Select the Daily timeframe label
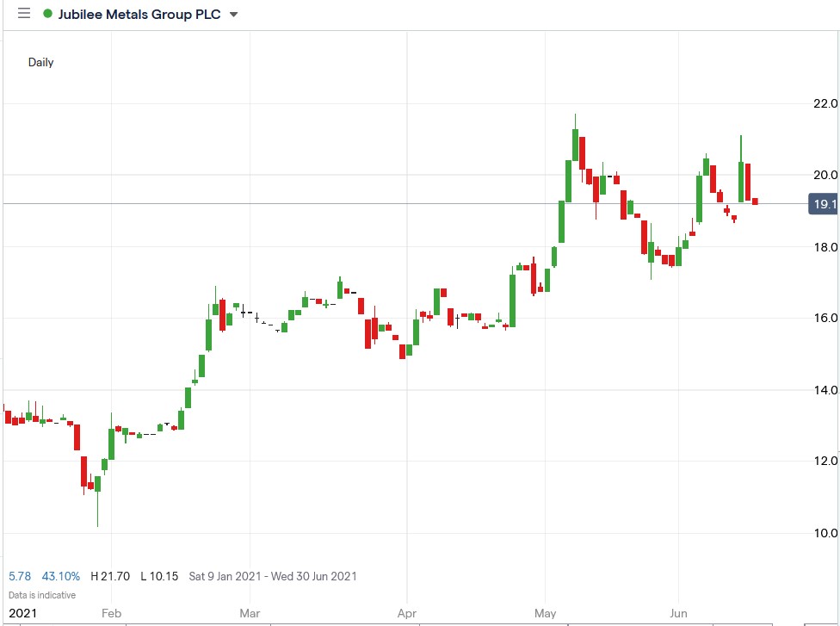840x626 pixels. tap(40, 62)
